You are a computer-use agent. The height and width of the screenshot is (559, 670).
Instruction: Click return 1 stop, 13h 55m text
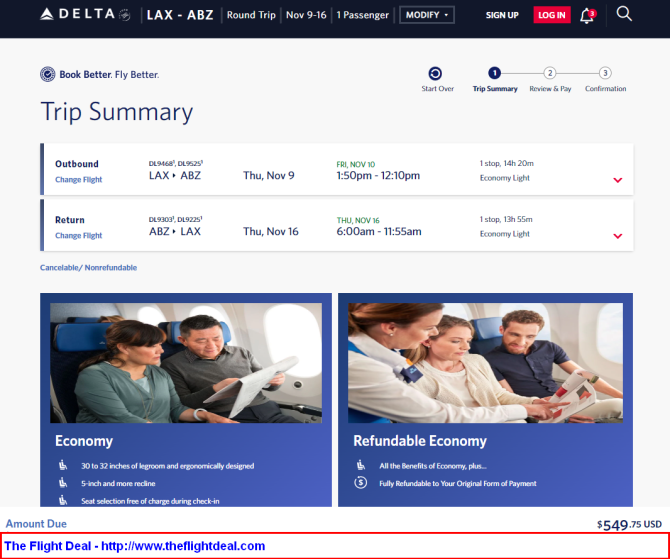tap(506, 219)
